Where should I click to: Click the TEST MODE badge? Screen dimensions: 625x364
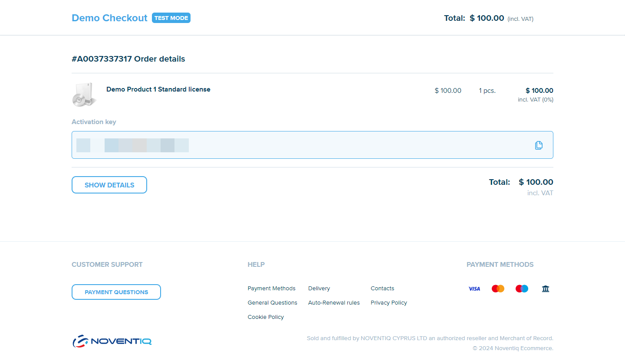point(171,18)
